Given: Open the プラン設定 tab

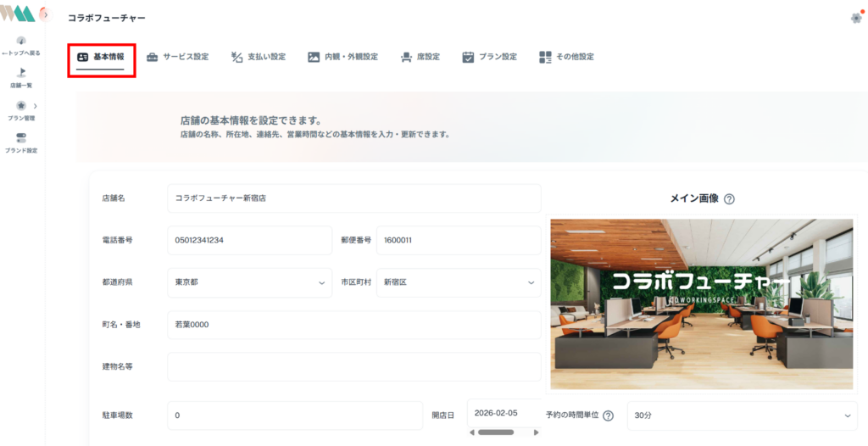Looking at the screenshot, I should pyautogui.click(x=489, y=57).
